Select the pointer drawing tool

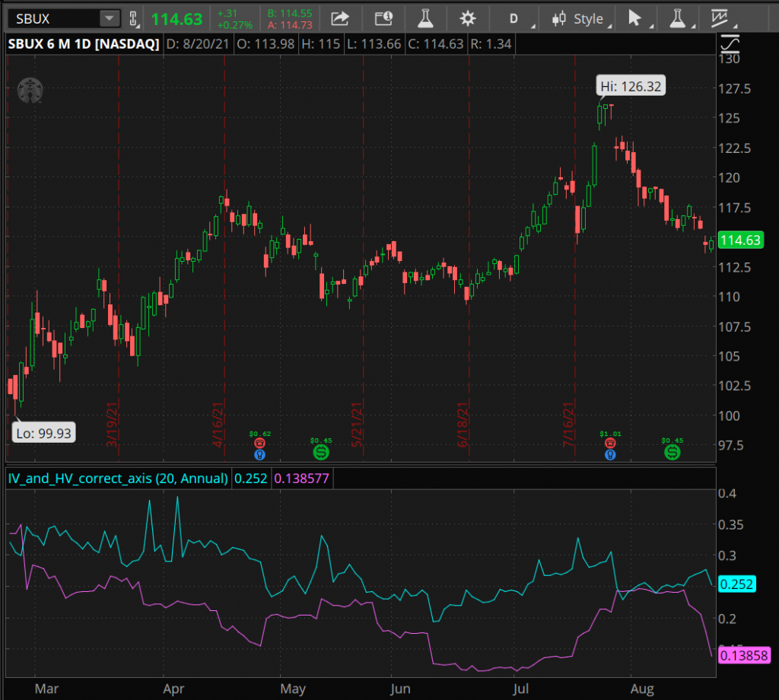(x=634, y=19)
